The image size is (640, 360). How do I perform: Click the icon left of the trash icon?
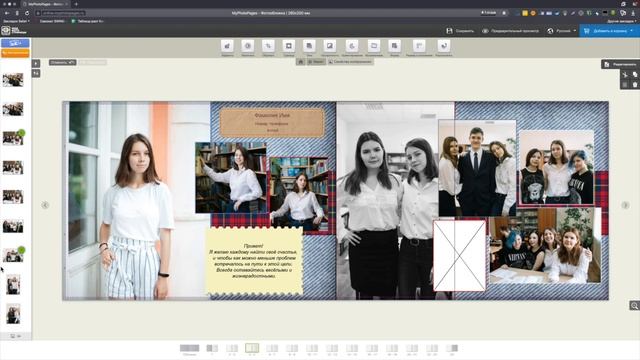(625, 84)
